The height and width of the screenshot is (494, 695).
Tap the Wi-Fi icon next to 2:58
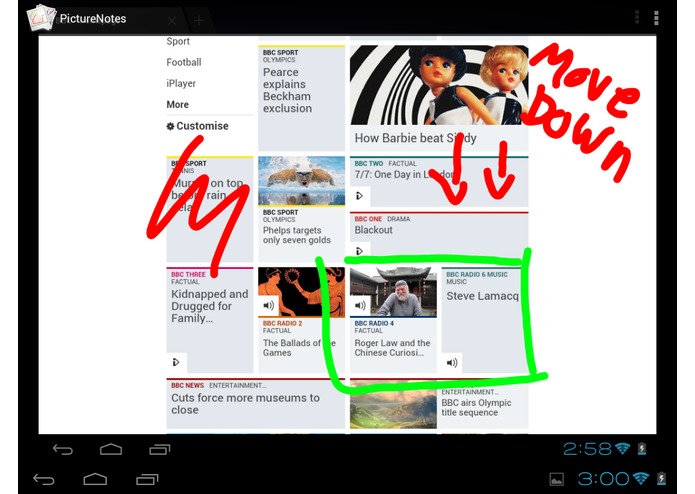coord(623,449)
